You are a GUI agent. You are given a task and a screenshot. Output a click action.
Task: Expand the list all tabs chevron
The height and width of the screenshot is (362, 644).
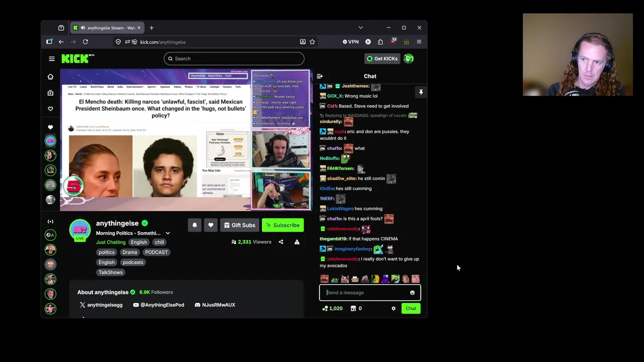tap(360, 28)
